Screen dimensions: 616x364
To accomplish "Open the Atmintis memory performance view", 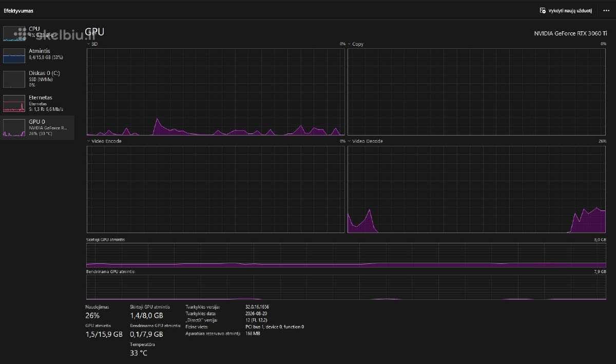I will tap(37, 55).
